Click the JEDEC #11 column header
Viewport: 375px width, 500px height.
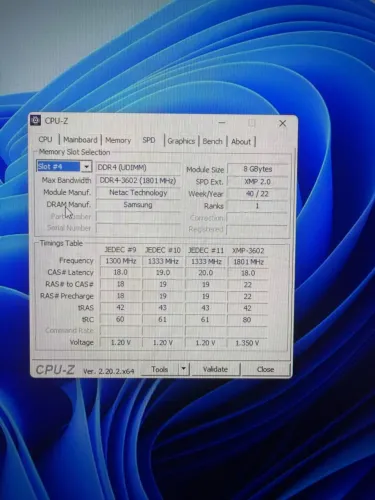[x=206, y=250]
